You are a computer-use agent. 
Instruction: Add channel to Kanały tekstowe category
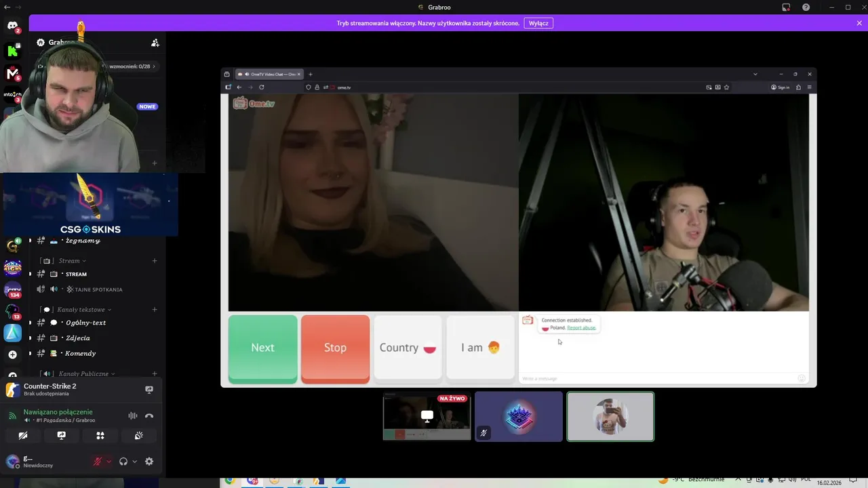click(155, 310)
